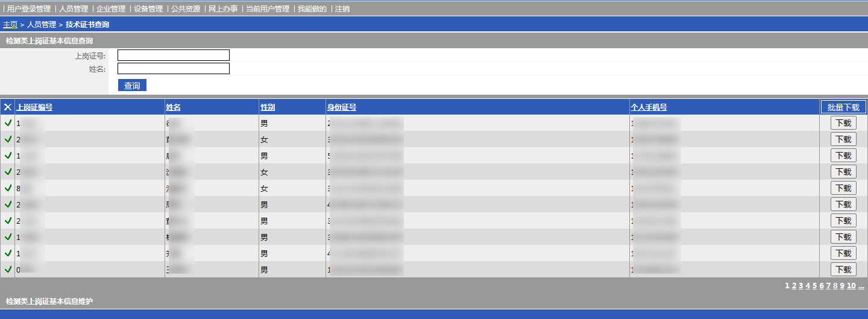Click the 批量下载 batch download button

coord(843,107)
